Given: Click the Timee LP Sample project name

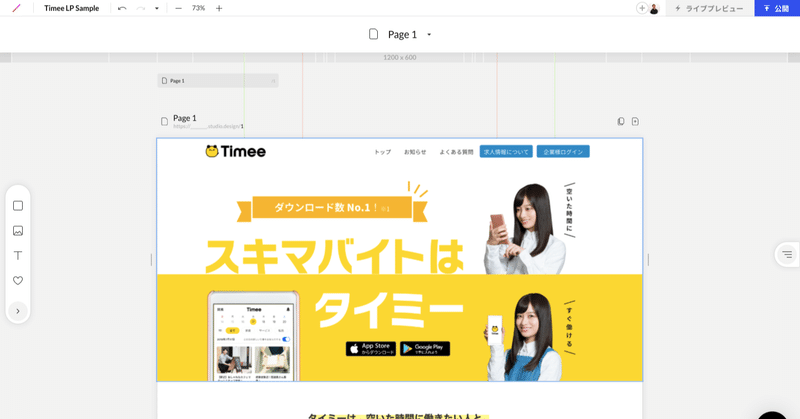Looking at the screenshot, I should pyautogui.click(x=71, y=8).
